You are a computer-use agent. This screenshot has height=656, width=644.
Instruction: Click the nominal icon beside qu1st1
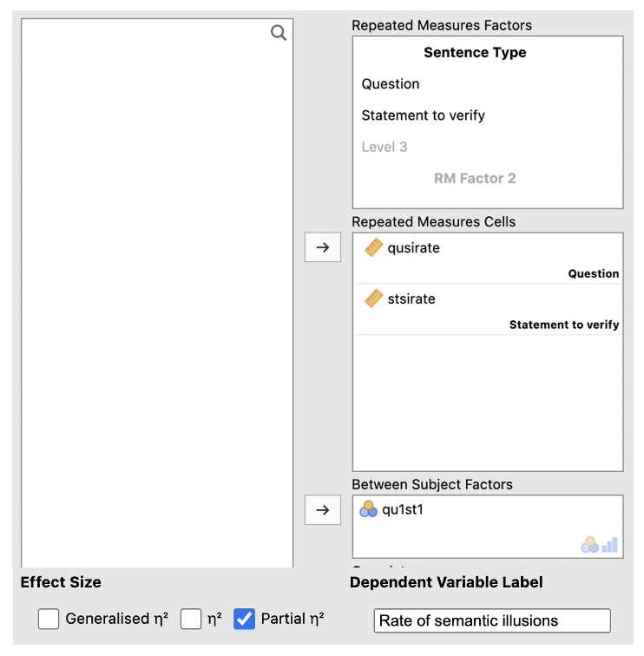pyautogui.click(x=369, y=510)
